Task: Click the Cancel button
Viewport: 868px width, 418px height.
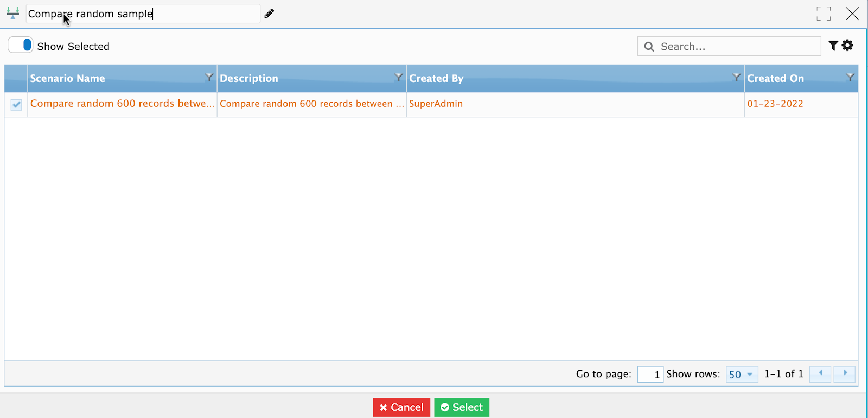Action: click(401, 407)
